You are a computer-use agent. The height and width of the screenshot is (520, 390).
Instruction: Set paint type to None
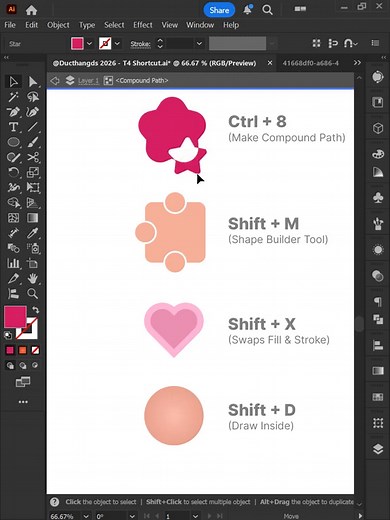[35, 350]
